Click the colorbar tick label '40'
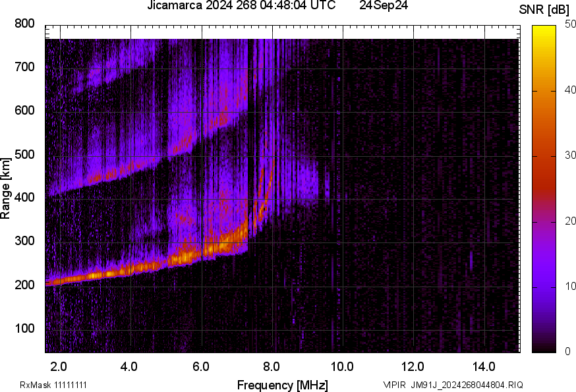Screen dimensions: 576x392 click(x=570, y=90)
